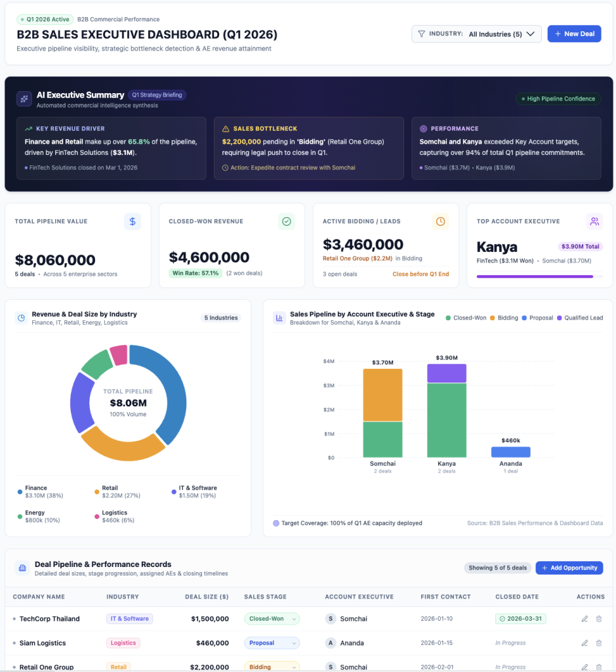Click the Sales Bottleneck warning triangle icon
The width and height of the screenshot is (616, 672).
point(226,129)
